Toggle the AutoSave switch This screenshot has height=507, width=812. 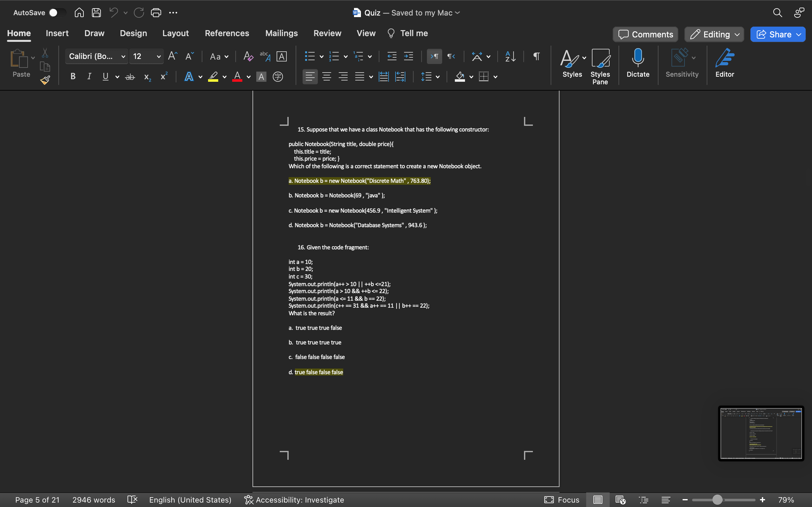coord(57,13)
